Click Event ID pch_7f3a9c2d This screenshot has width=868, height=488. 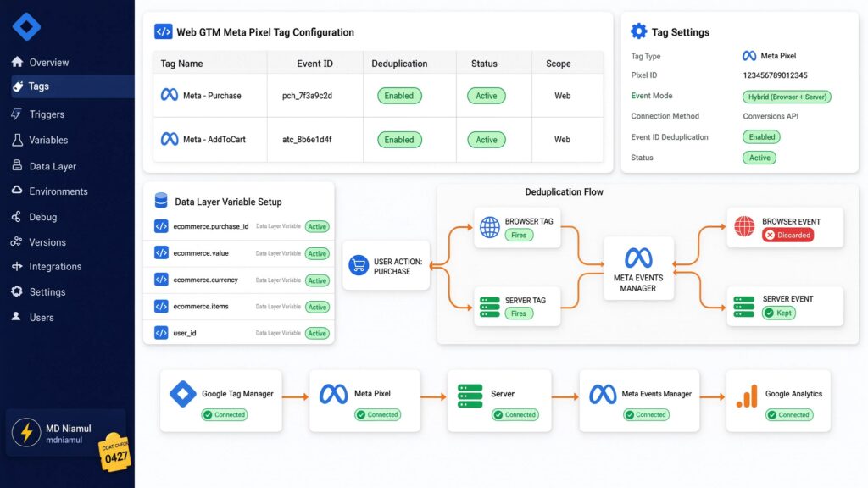307,96
